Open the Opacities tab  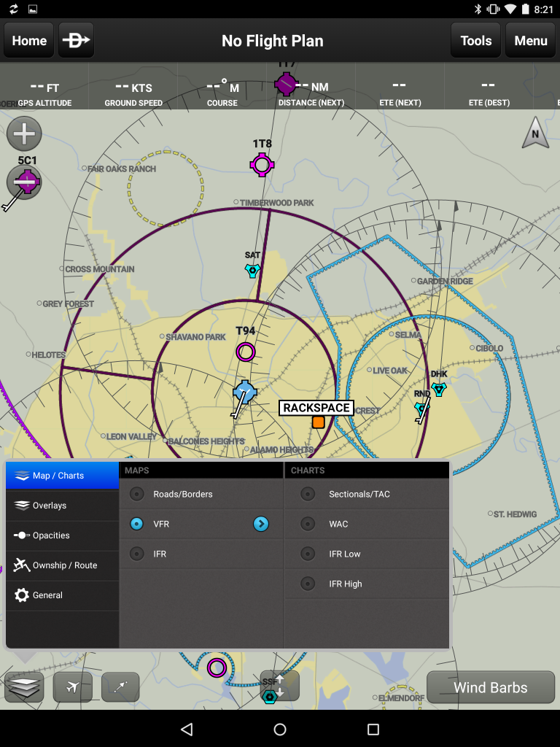coord(63,535)
